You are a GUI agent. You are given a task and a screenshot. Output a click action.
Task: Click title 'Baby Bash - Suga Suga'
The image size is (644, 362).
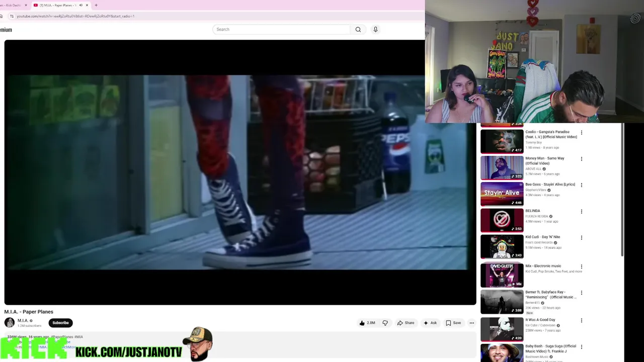[551, 348]
